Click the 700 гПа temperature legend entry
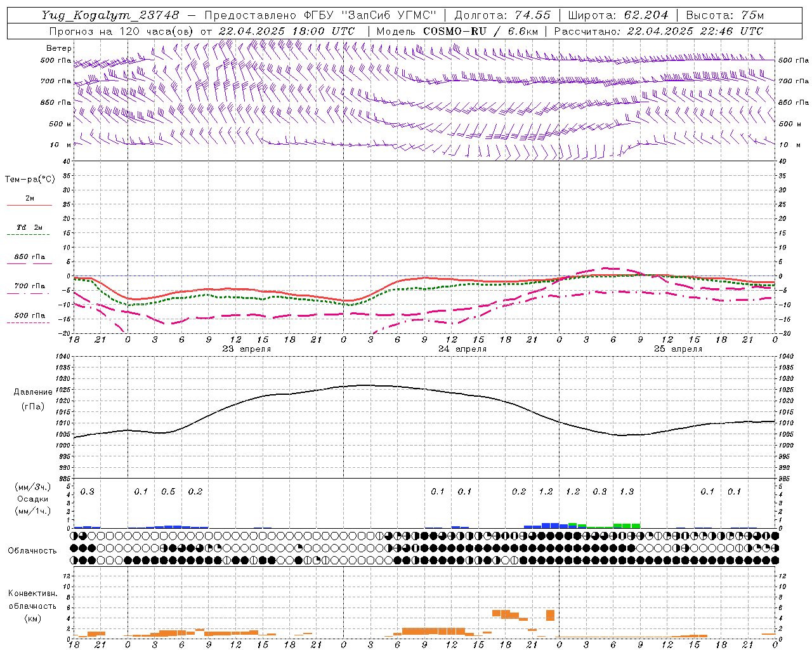 coord(29,286)
